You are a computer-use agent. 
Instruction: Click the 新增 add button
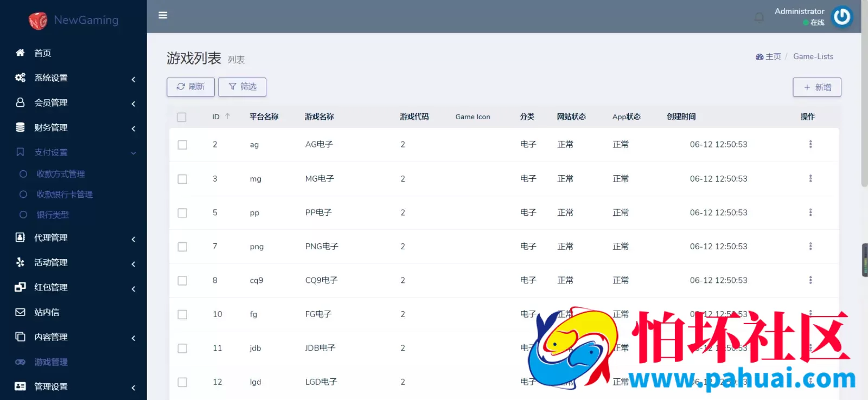pos(817,87)
